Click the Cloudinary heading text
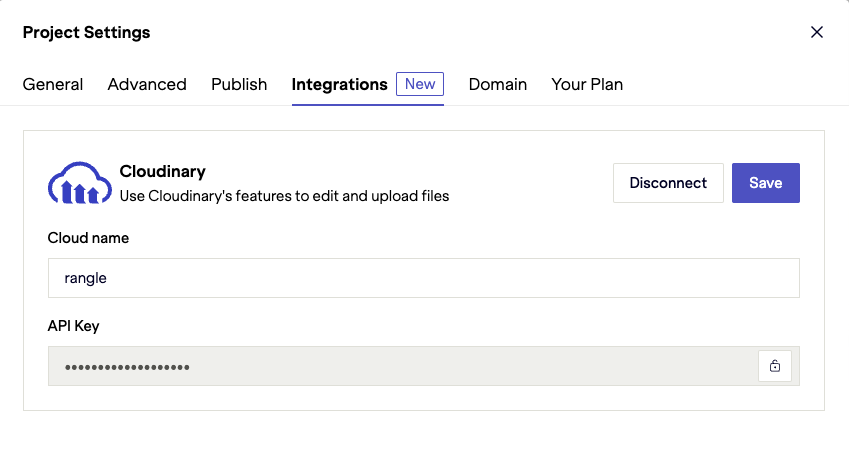The image size is (849, 453). (162, 171)
